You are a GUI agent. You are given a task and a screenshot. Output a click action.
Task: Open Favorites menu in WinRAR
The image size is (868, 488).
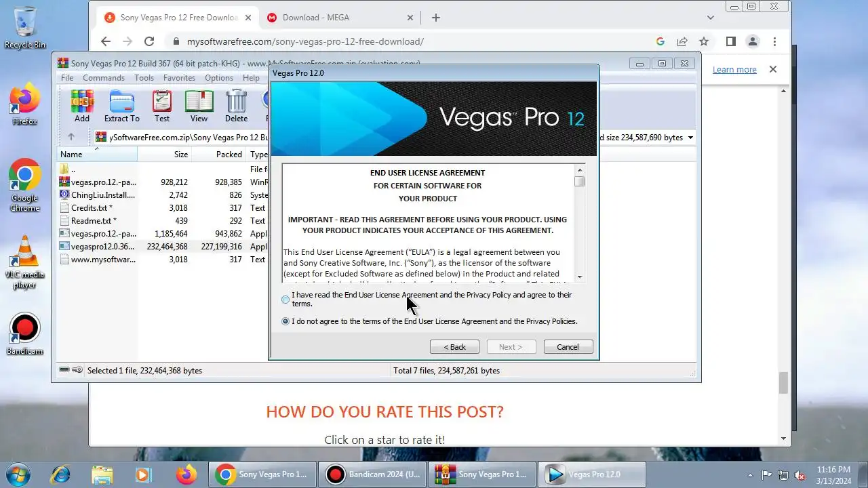(179, 78)
